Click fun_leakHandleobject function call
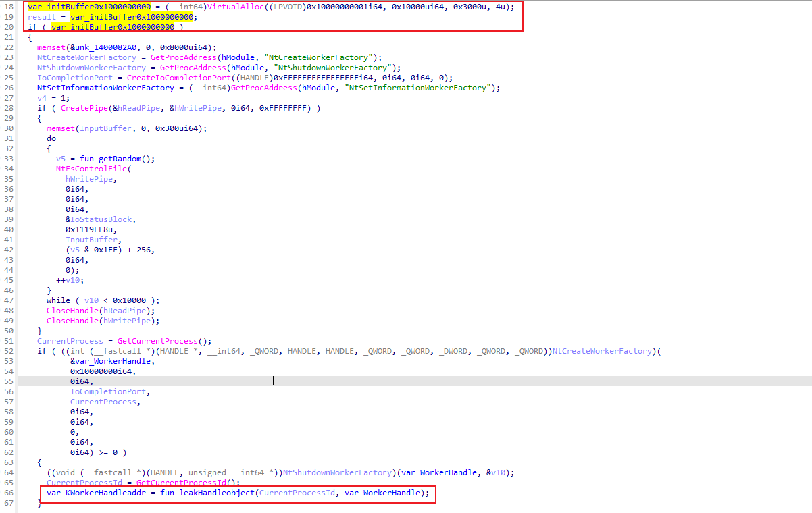 coord(207,493)
